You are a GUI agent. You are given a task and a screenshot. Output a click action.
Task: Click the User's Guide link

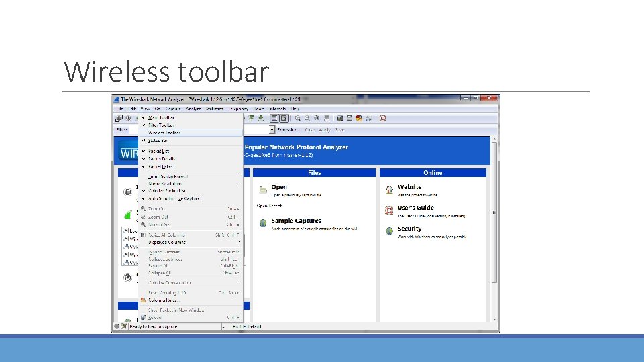416,208
